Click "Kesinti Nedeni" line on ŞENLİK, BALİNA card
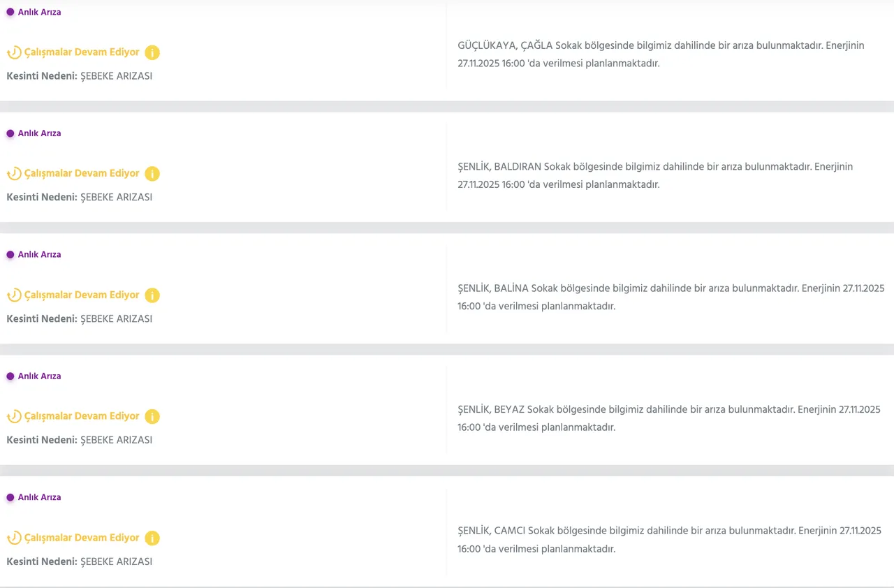The image size is (894, 588). point(79,319)
